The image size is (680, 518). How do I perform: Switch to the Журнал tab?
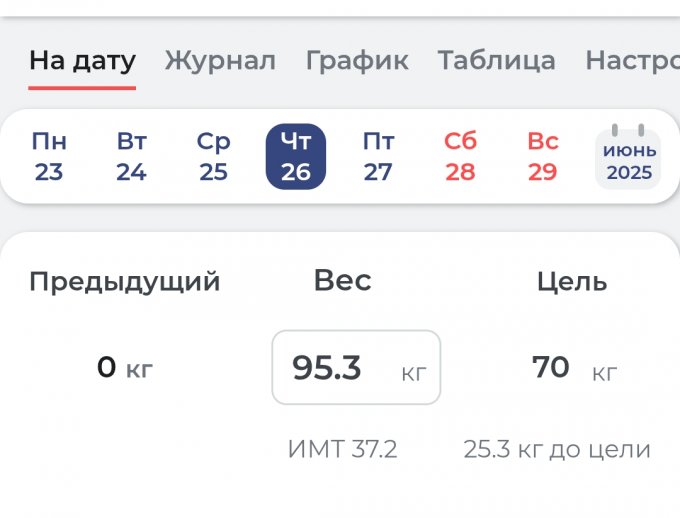220,61
